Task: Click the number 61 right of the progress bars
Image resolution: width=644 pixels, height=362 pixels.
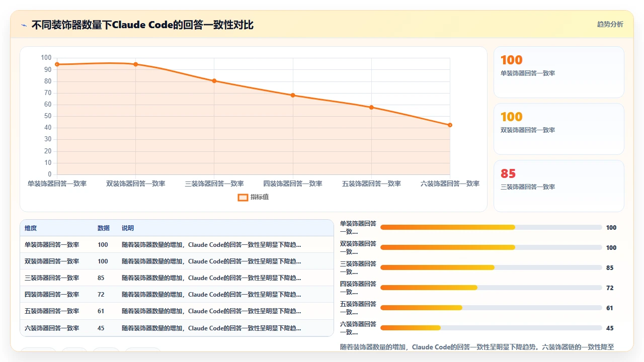Action: pos(610,308)
